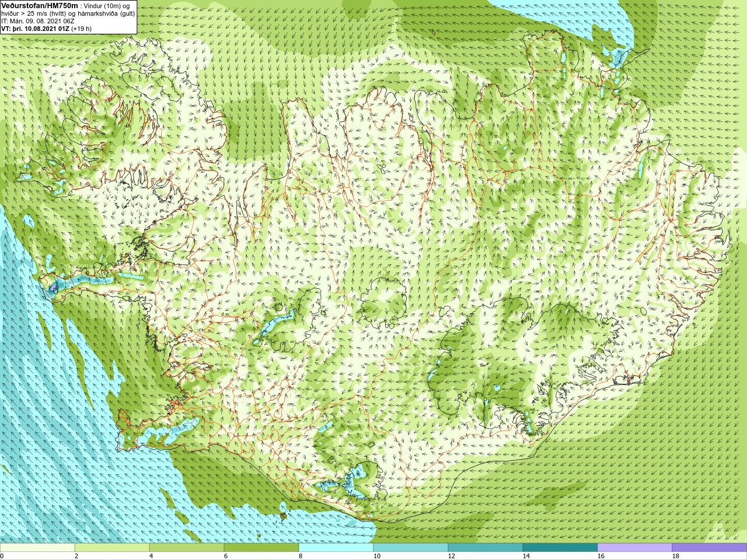Click the legend scale label '6'
This screenshot has height=560, width=747.
226,556
